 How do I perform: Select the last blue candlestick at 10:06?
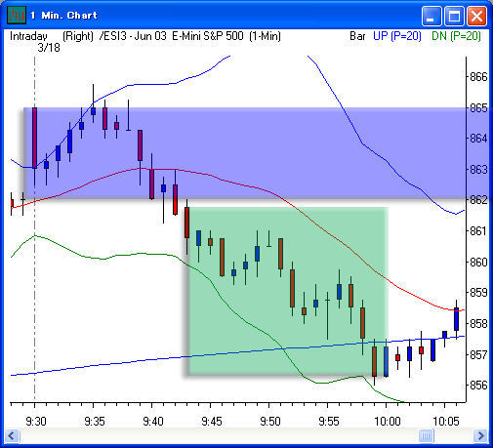tap(456, 319)
